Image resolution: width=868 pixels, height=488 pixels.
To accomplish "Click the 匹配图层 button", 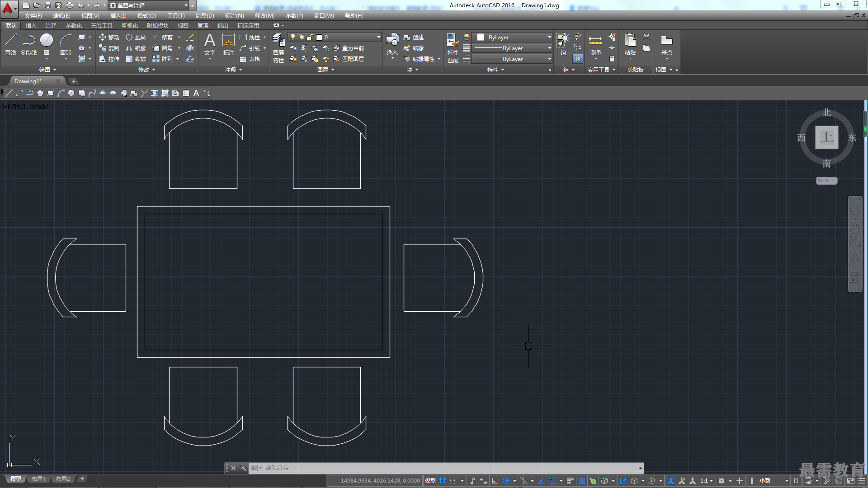I will (x=349, y=59).
